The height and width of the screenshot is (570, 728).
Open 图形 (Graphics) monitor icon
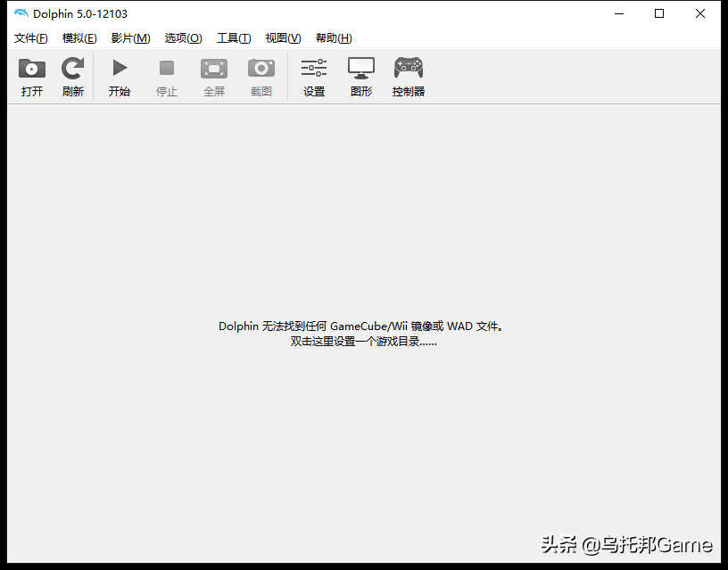(361, 68)
